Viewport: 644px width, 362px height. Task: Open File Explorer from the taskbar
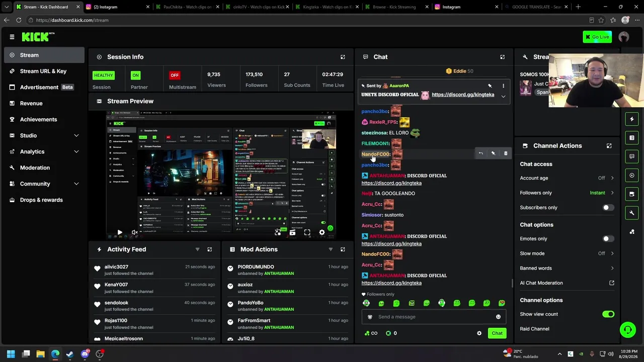click(40, 354)
